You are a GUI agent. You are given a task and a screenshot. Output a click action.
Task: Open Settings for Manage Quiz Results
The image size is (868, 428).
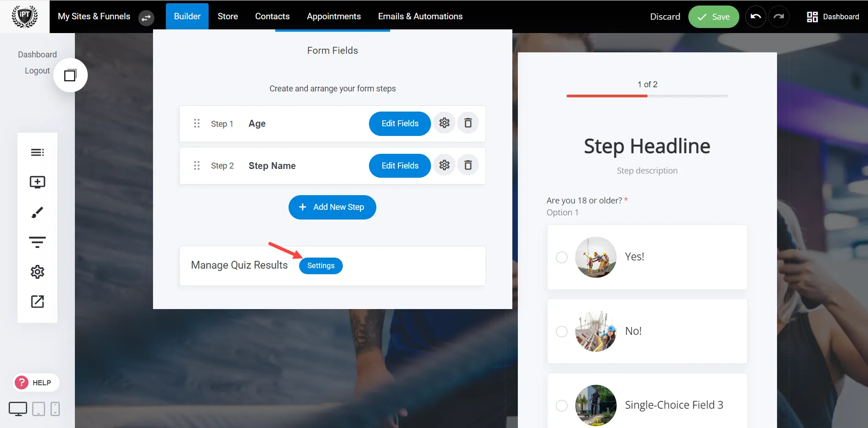pyautogui.click(x=320, y=265)
